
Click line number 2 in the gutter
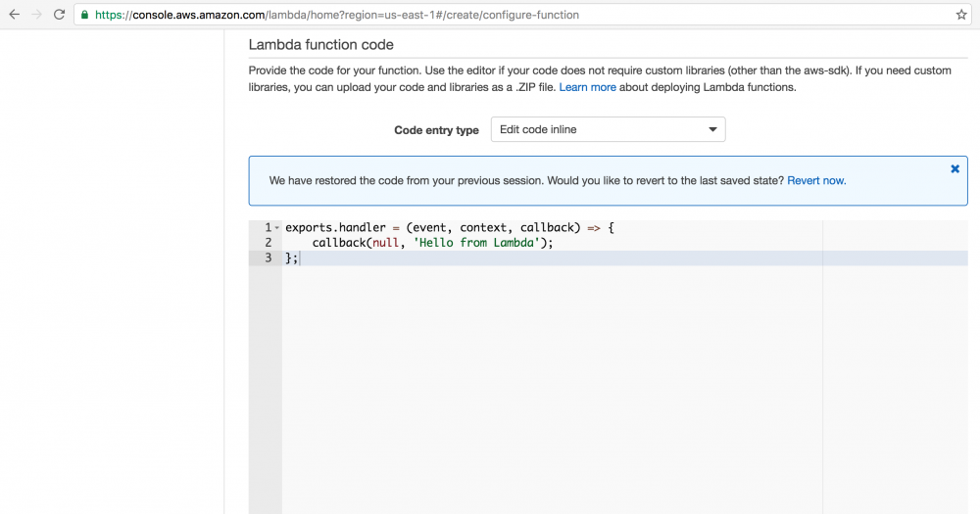pos(269,243)
